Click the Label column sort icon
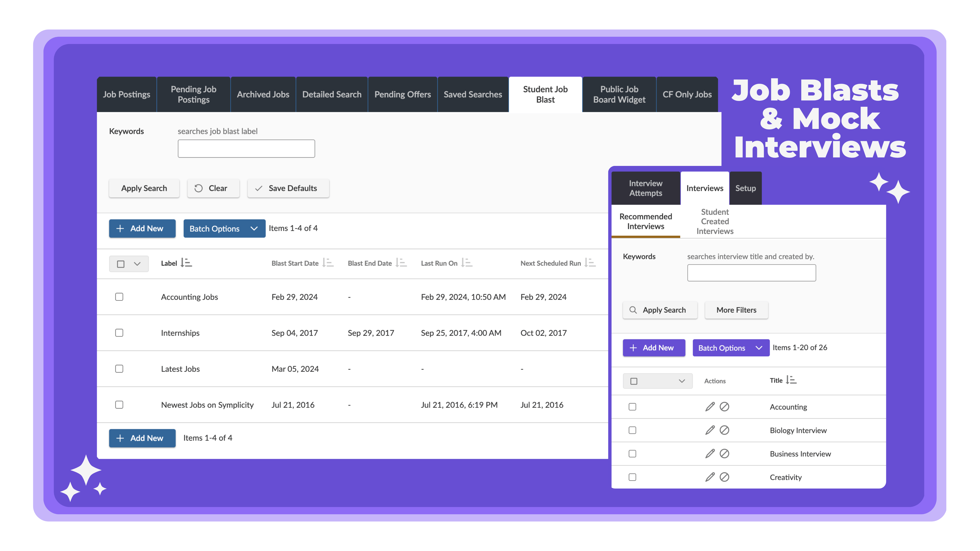Image resolution: width=980 pixels, height=551 pixels. (x=186, y=263)
